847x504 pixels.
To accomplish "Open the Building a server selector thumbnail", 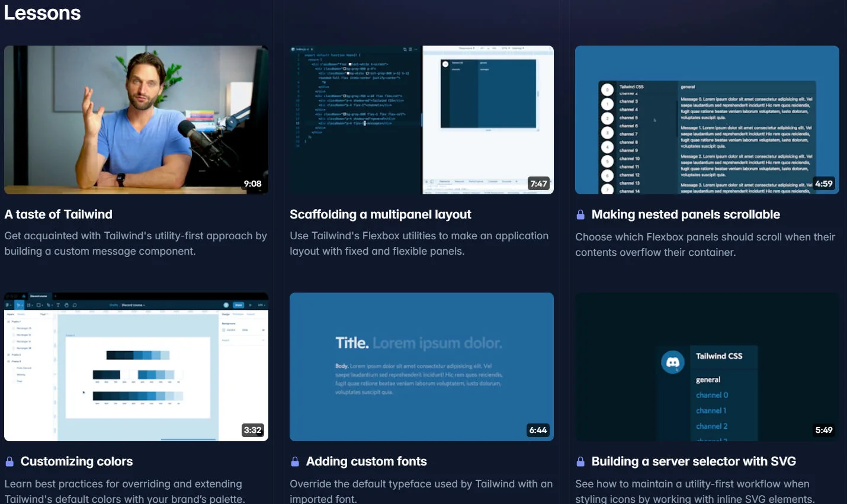I will pos(707,367).
